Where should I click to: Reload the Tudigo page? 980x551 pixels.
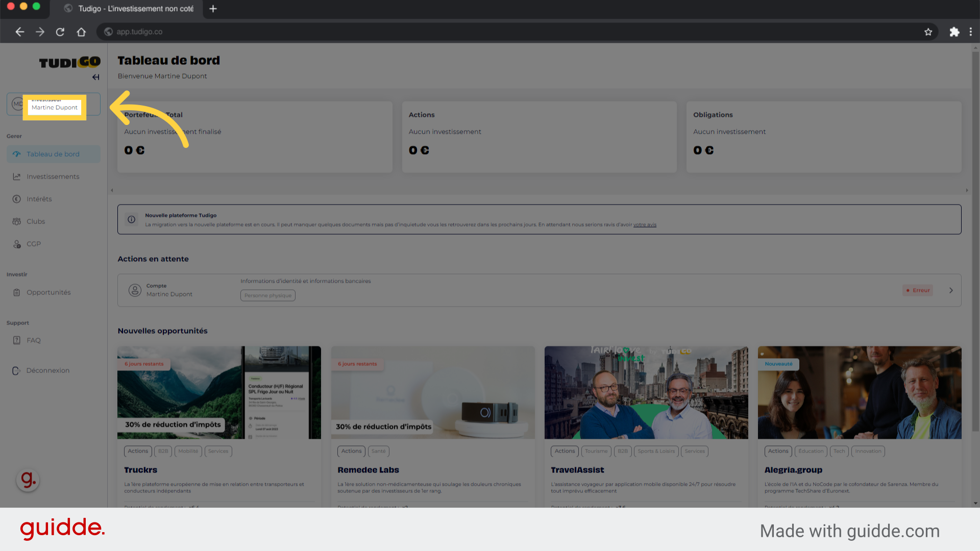pos(60,32)
